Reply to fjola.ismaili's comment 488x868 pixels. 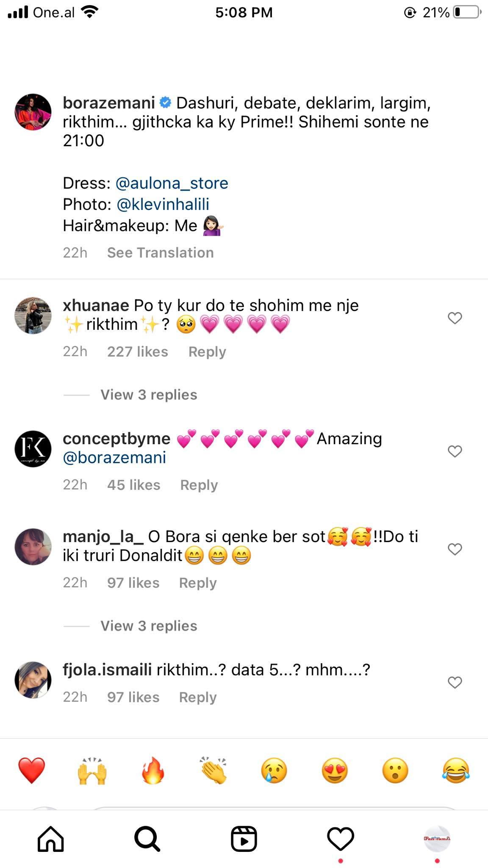(198, 697)
